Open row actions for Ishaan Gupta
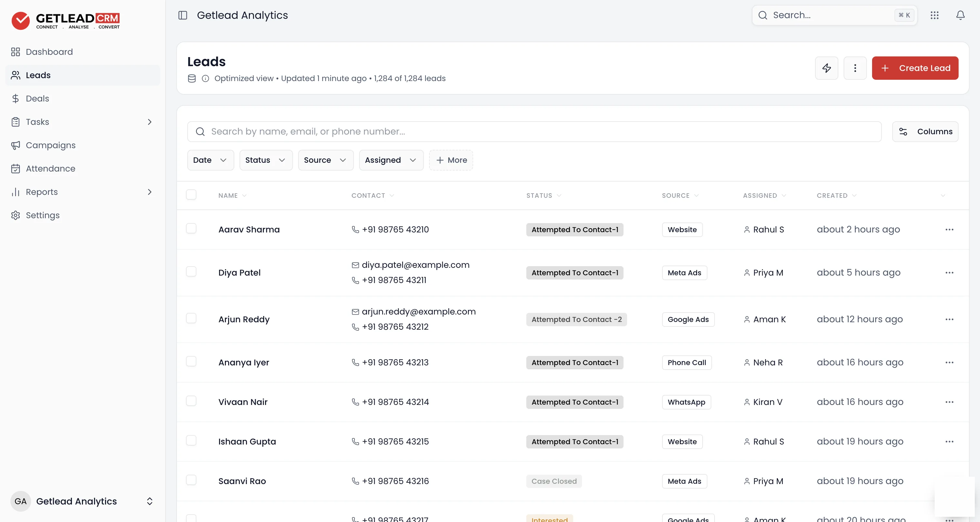The width and height of the screenshot is (980, 522). coord(949,442)
